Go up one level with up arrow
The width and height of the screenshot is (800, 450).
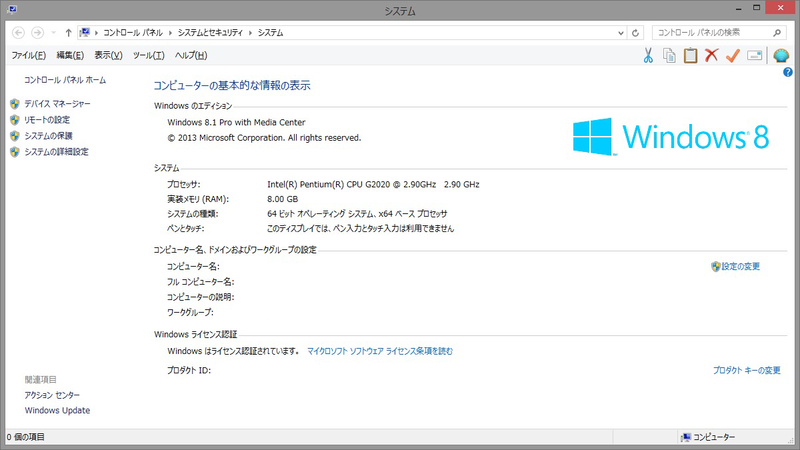68,33
